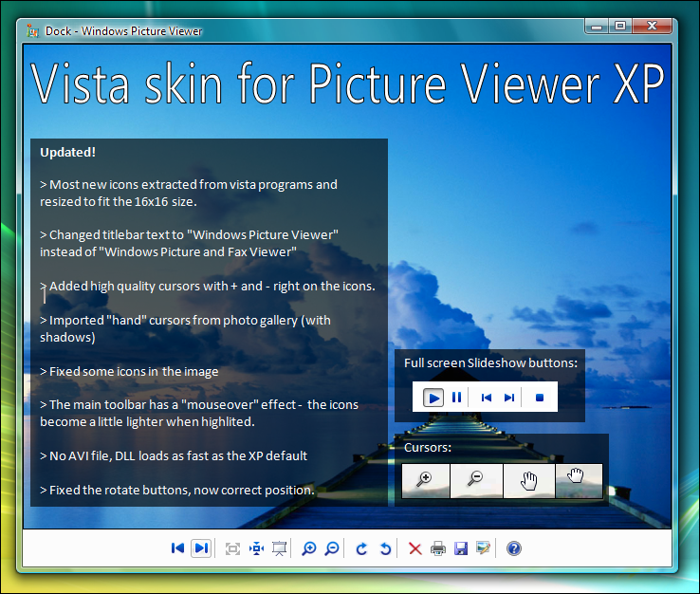
Task: Click 'Dock - Windows Picture Viewer' title text
Action: coord(123,30)
